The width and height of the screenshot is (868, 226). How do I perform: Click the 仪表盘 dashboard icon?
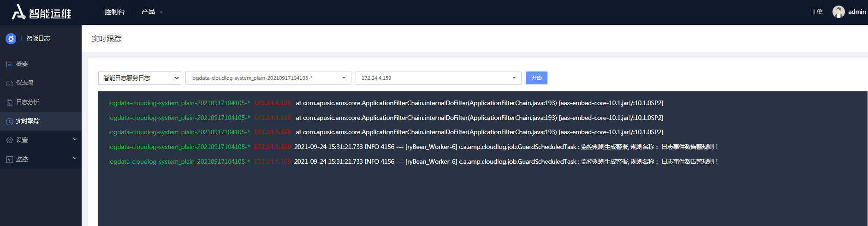tap(9, 83)
